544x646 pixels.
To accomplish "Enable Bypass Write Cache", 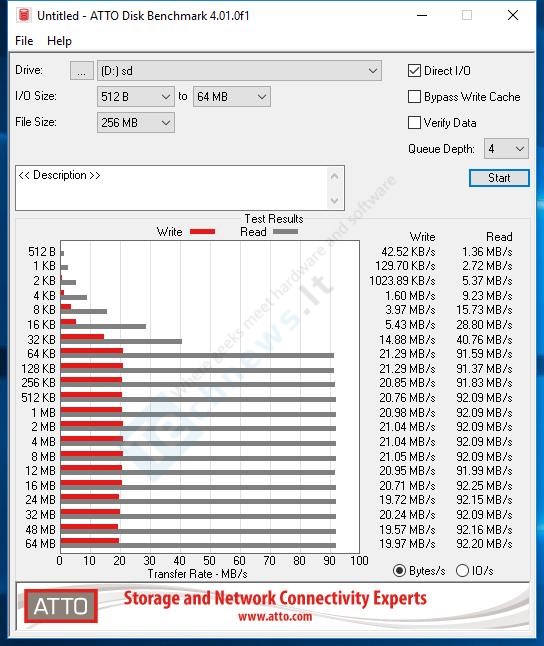I will pyautogui.click(x=414, y=97).
